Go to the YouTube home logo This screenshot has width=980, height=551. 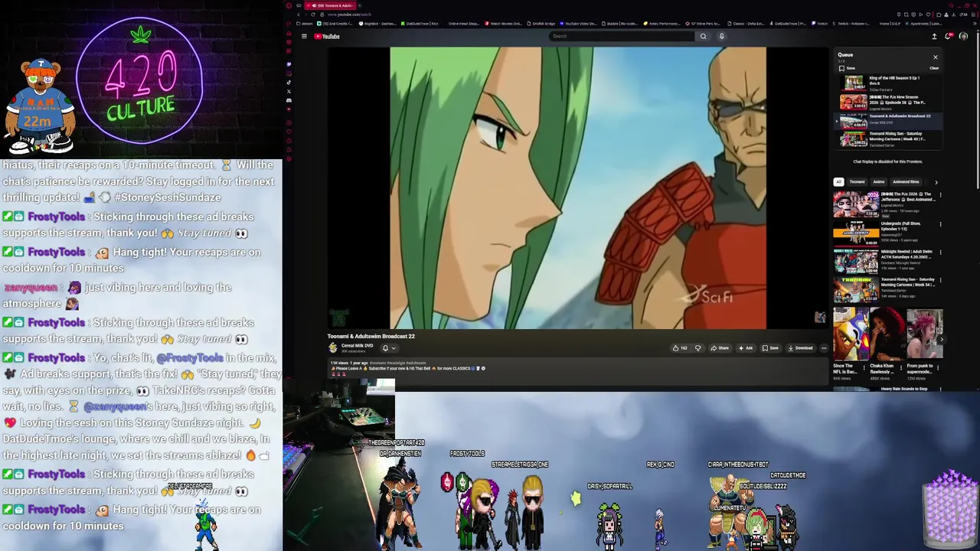(327, 36)
